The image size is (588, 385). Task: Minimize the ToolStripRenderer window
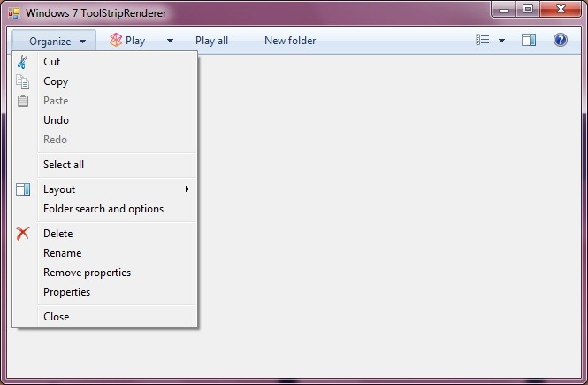(504, 10)
